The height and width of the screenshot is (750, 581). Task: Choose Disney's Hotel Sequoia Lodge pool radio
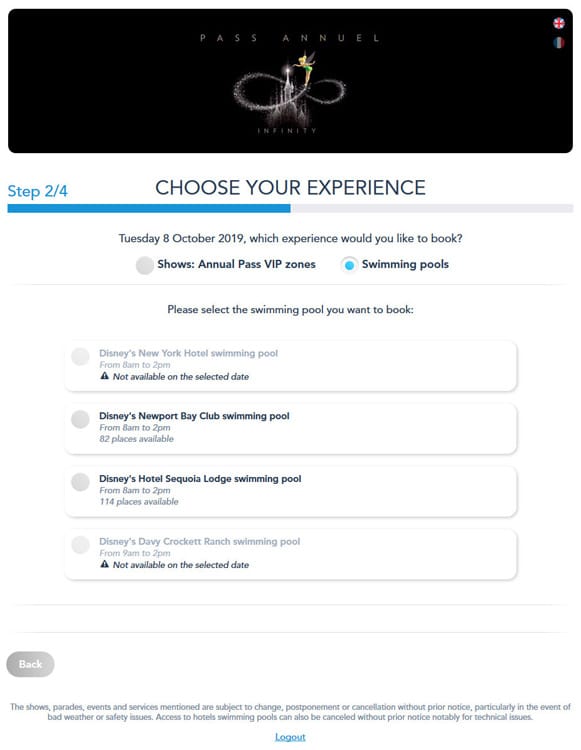click(x=80, y=482)
